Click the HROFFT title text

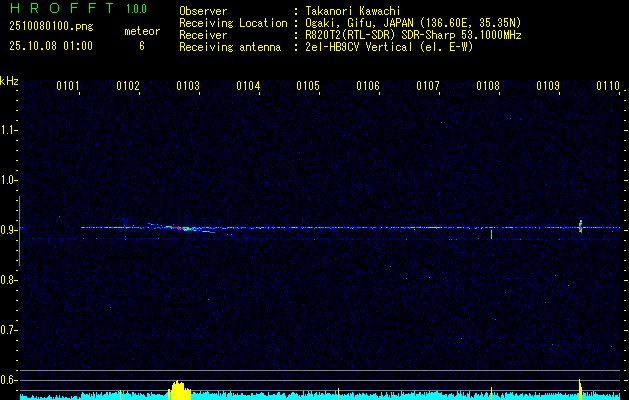tap(61, 8)
